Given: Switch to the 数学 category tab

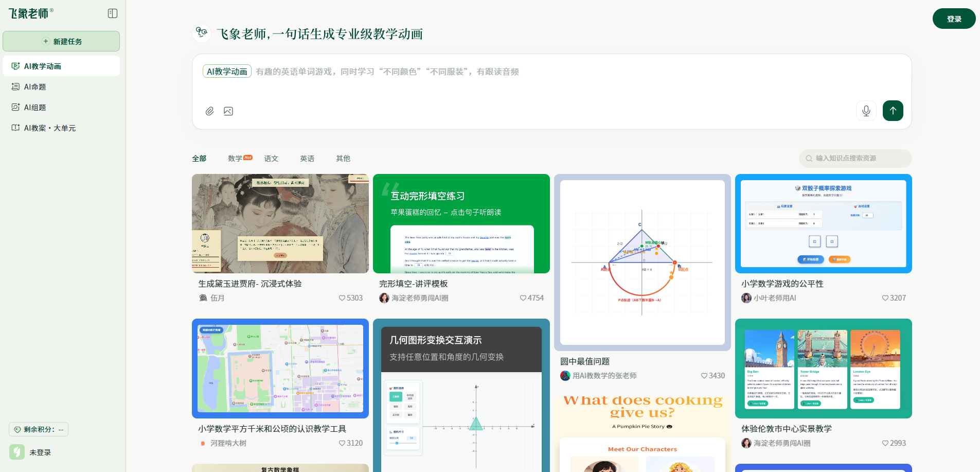Looking at the screenshot, I should 235,159.
